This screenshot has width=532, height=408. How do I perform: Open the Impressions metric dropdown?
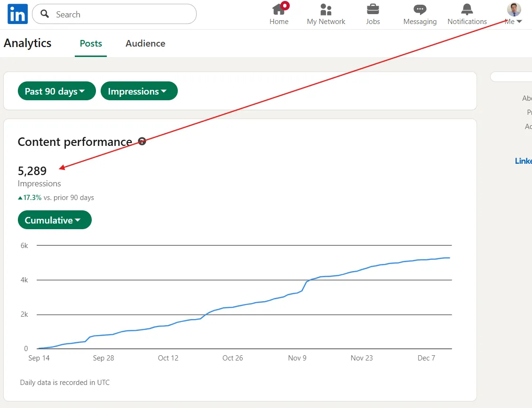[x=139, y=91]
